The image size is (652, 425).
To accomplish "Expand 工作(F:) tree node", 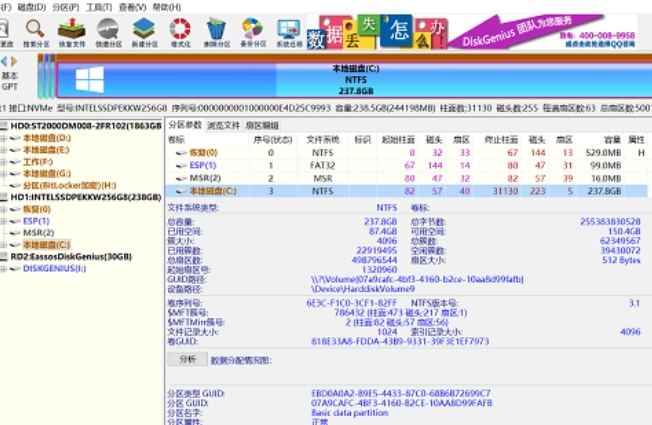I will click(x=3, y=162).
